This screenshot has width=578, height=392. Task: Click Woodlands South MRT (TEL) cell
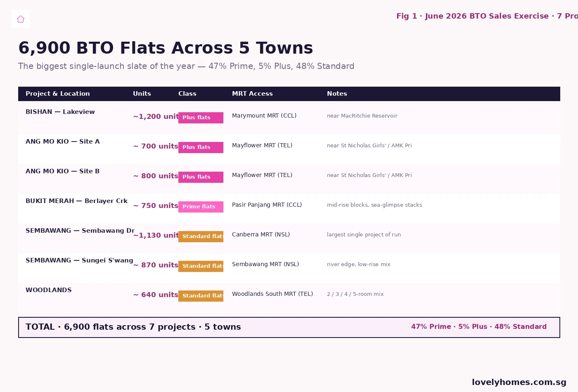[272, 294]
